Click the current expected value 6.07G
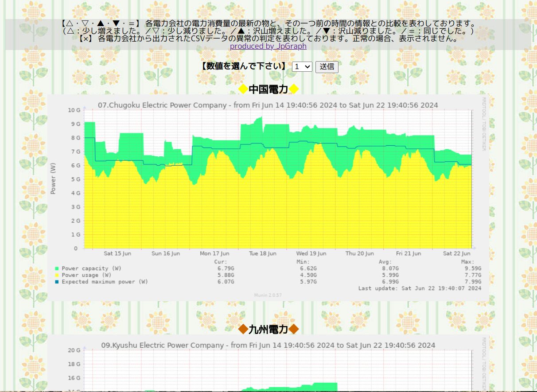 tap(226, 282)
